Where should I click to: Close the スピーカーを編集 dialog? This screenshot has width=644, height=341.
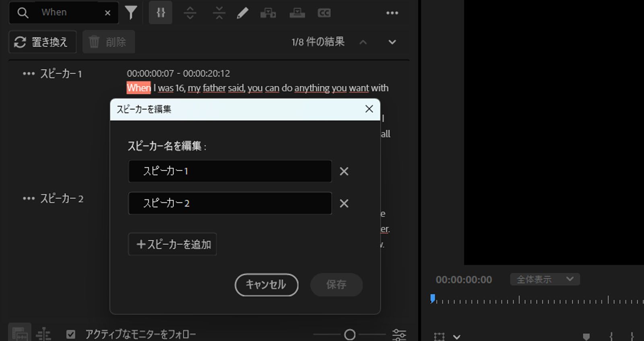pos(369,109)
